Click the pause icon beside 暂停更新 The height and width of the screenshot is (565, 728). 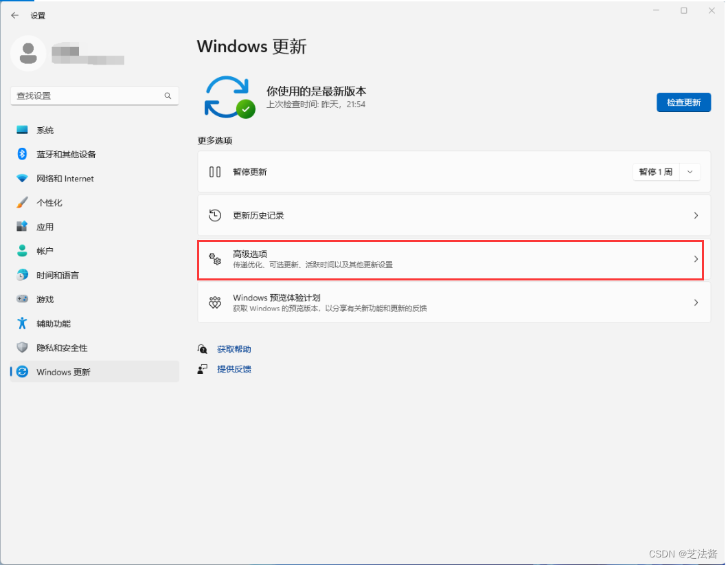[214, 172]
